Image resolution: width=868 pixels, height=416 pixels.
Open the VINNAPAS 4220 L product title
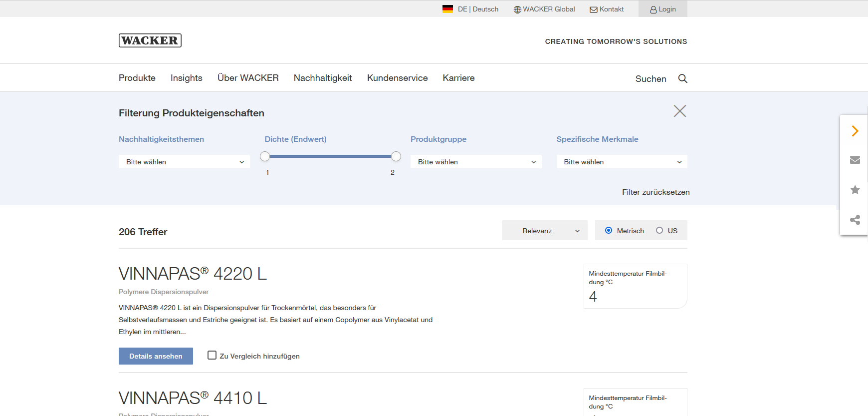pyautogui.click(x=193, y=274)
